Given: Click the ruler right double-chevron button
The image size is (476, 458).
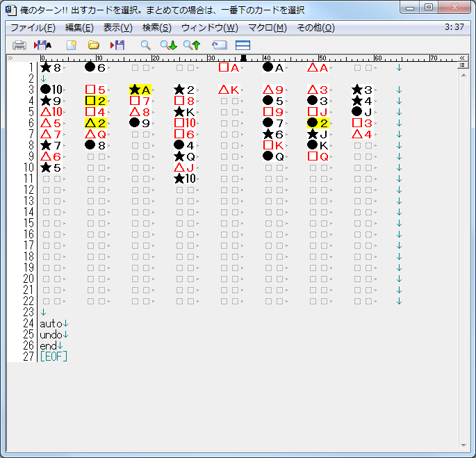Looking at the screenshot, I should click(x=462, y=58).
